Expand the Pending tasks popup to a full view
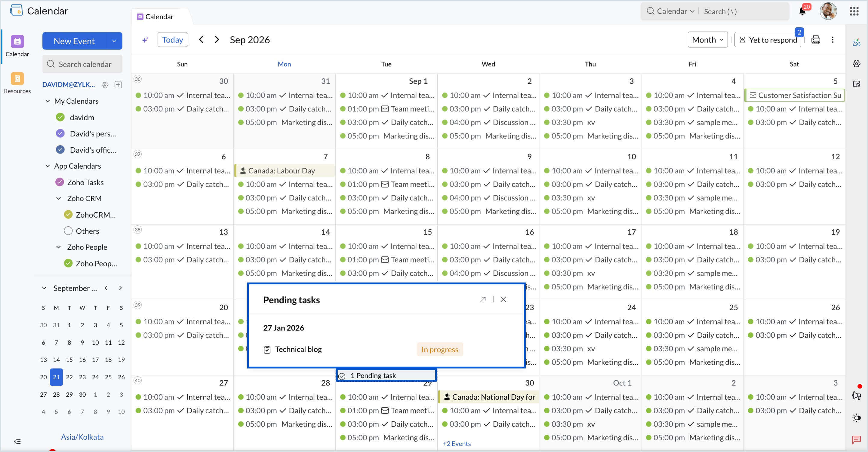868x452 pixels. point(483,299)
